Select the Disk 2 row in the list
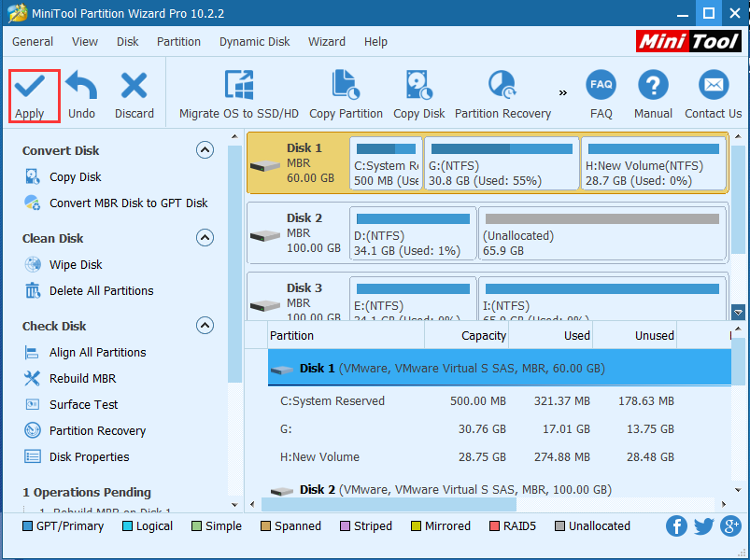 pyautogui.click(x=500, y=489)
